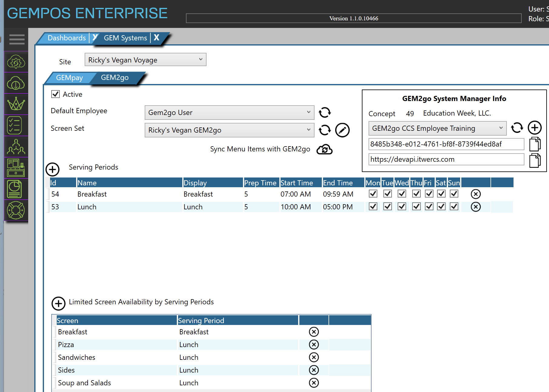The image size is (549, 392).
Task: Click the Sync Menu Items cloud icon
Action: click(x=324, y=149)
